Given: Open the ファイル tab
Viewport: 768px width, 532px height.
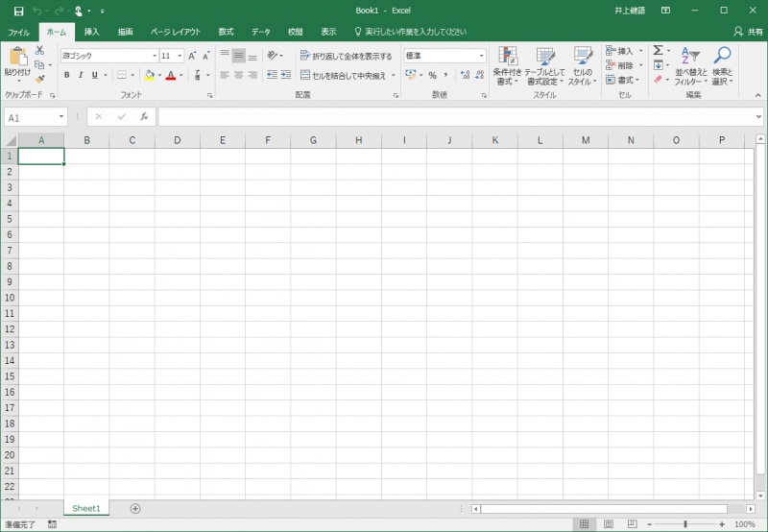Looking at the screenshot, I should pyautogui.click(x=18, y=32).
